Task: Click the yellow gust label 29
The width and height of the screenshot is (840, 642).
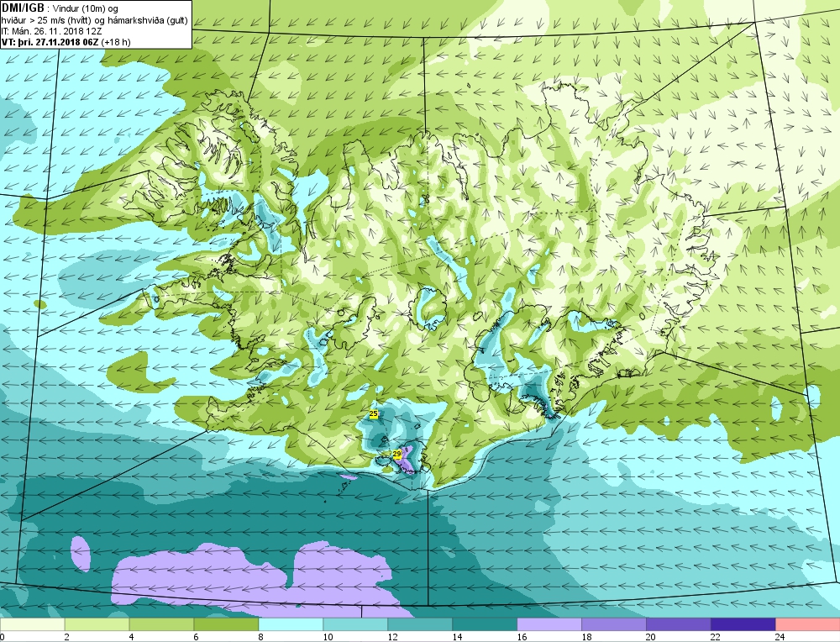Action: point(397,454)
